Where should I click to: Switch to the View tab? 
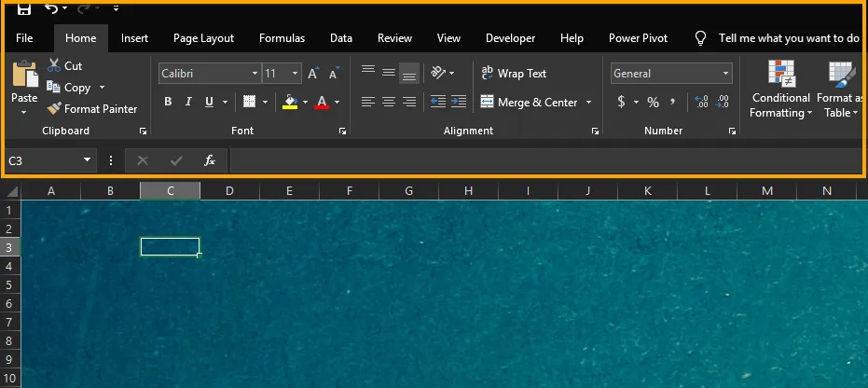point(448,38)
